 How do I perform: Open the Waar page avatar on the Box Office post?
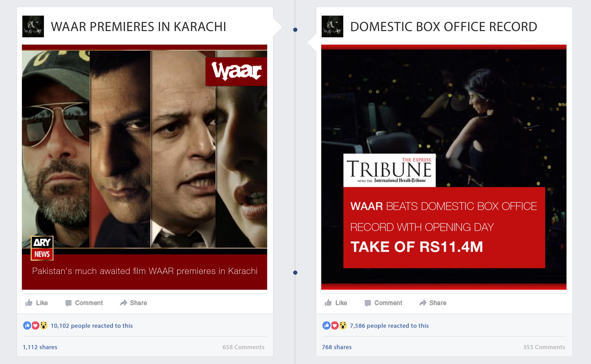point(332,26)
